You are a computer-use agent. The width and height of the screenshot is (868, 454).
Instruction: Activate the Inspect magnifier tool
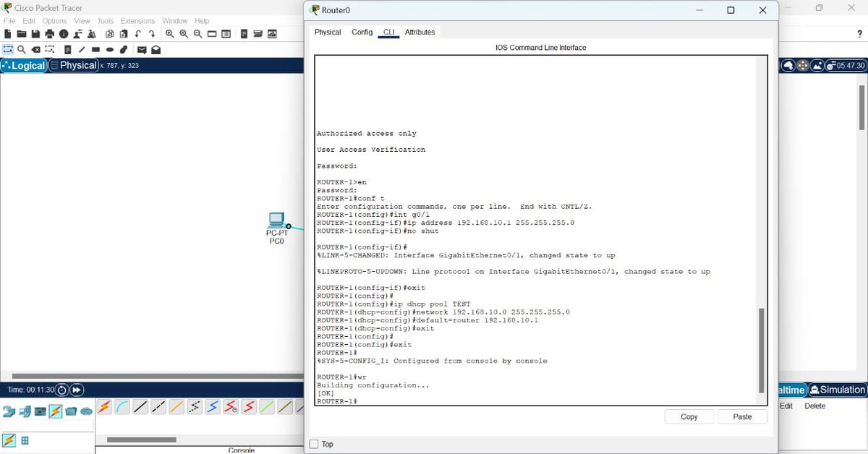(22, 50)
